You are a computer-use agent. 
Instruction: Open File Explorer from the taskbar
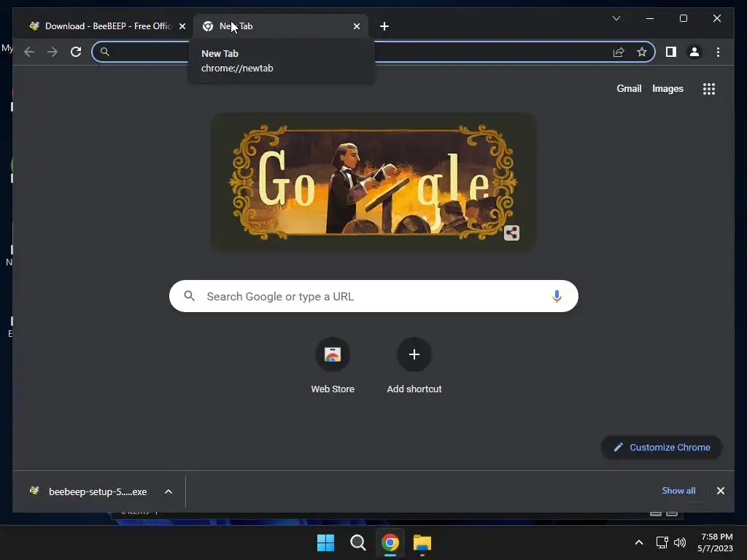click(422, 542)
